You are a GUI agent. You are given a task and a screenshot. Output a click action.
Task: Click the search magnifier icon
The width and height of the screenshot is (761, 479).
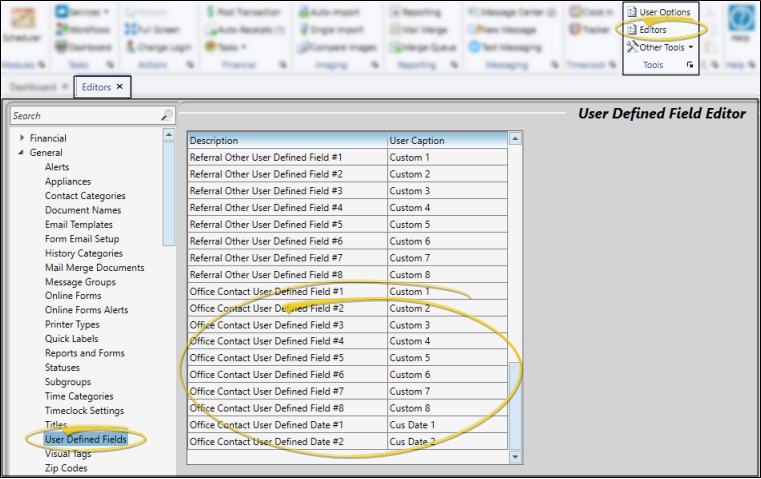pyautogui.click(x=167, y=116)
